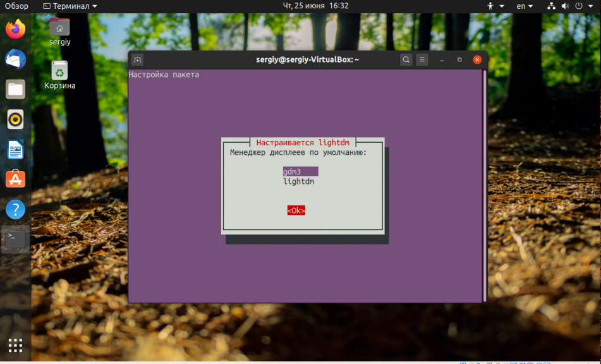Click Обзор activities button
The width and height of the screenshot is (601, 364).
click(16, 6)
